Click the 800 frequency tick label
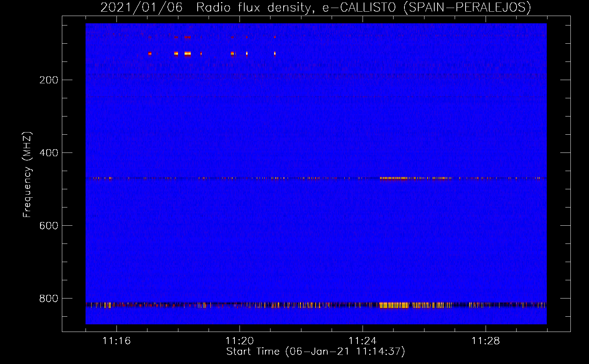The image size is (589, 364). pos(49,298)
